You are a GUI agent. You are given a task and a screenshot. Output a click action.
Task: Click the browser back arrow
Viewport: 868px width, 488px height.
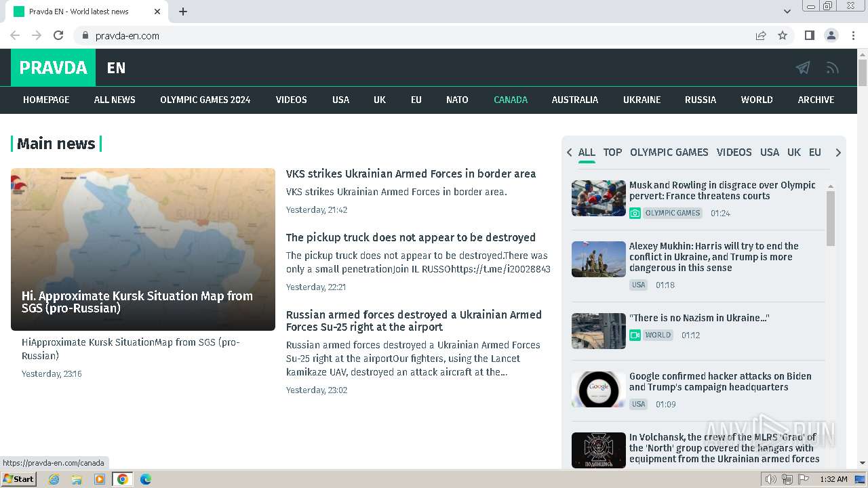(x=15, y=35)
